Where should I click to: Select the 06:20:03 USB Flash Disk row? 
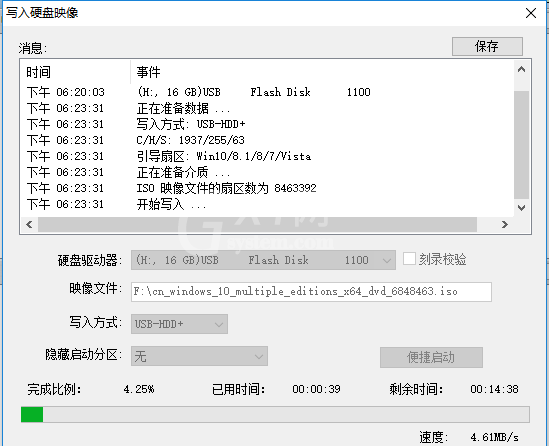268,92
